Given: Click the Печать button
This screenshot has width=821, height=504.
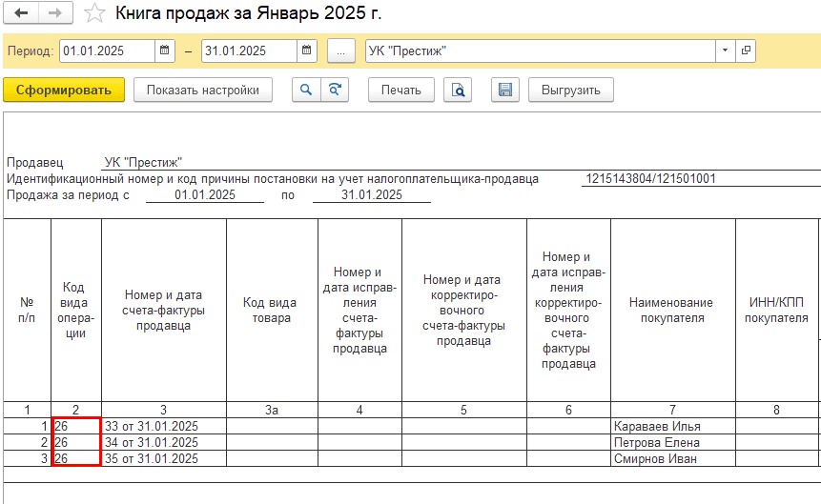Looking at the screenshot, I should 400,91.
